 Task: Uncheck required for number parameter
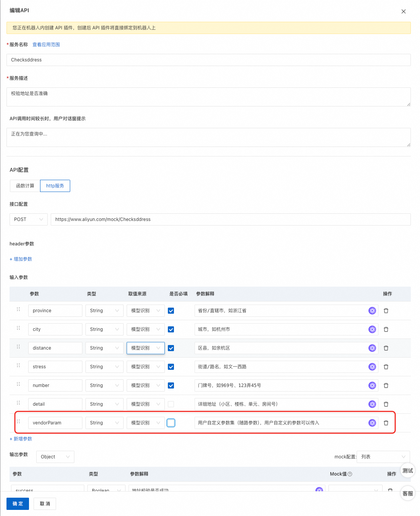(171, 385)
